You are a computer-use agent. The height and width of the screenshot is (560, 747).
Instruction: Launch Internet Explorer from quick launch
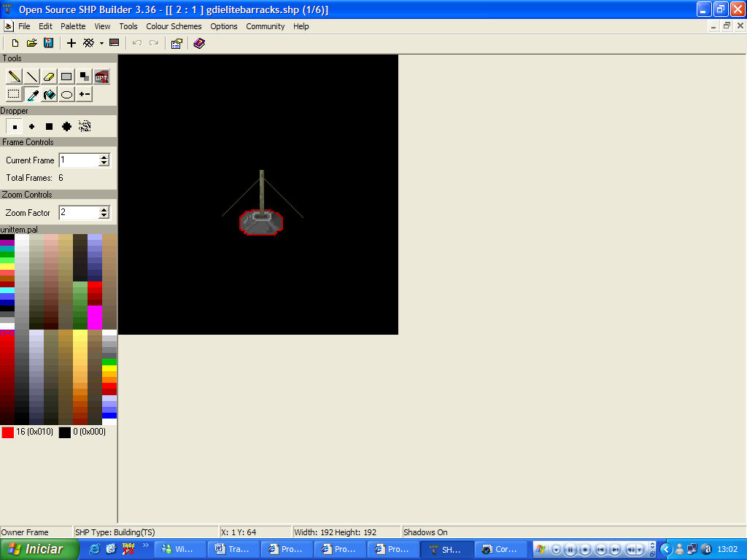(x=94, y=549)
